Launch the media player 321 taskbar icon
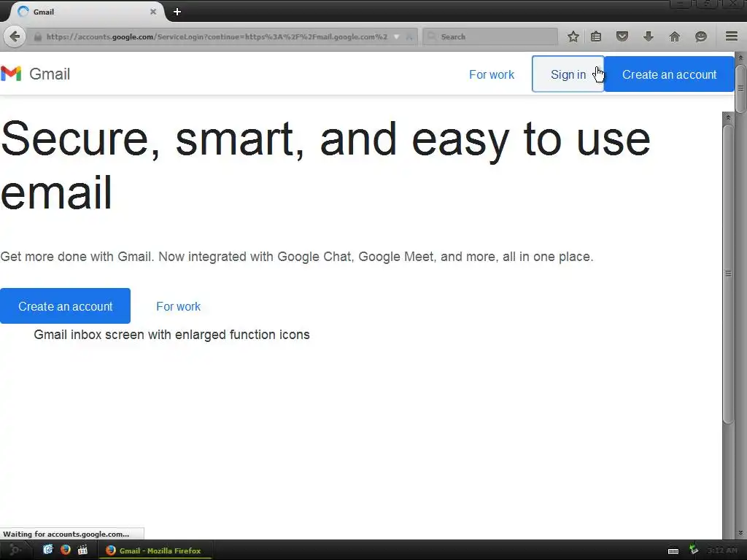The height and width of the screenshot is (560, 747). pos(83,550)
